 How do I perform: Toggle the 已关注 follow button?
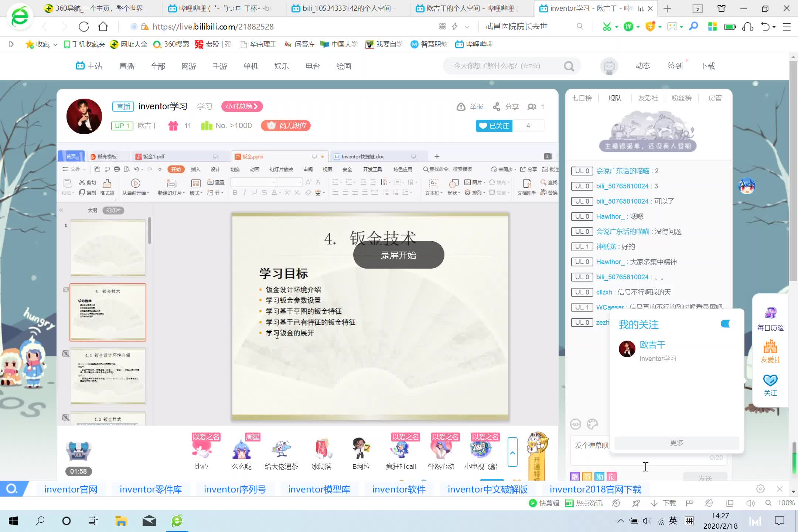494,126
